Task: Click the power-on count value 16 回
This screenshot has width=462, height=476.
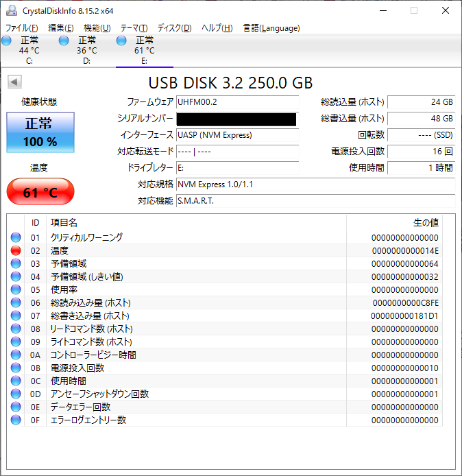Action: tap(422, 151)
